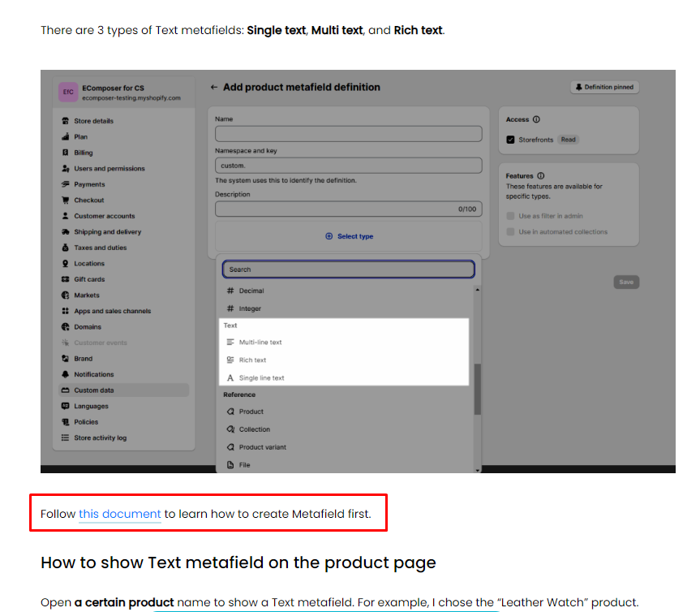Open the Gift cards icon
700x612 pixels.
pos(66,279)
